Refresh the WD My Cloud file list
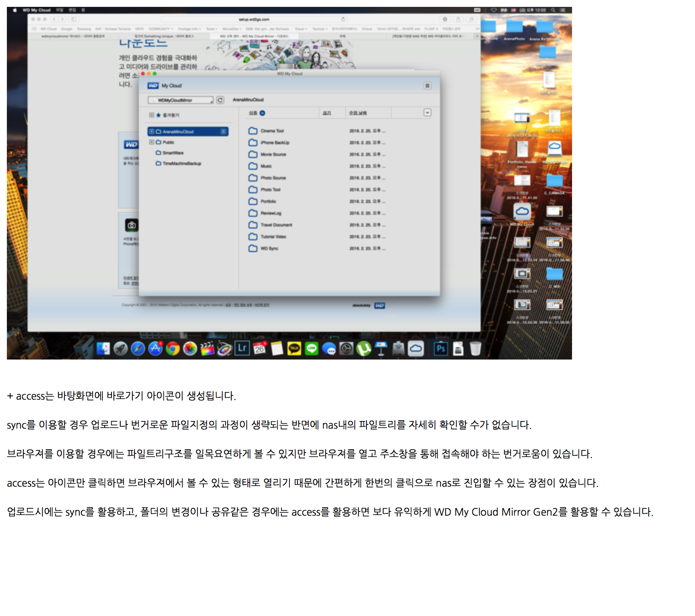695x616 pixels. tap(220, 100)
